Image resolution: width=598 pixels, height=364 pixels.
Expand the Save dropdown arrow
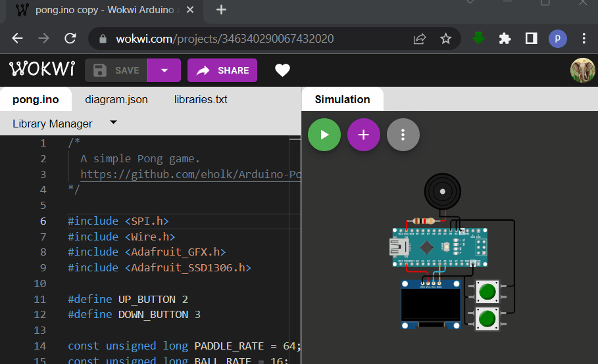click(164, 70)
